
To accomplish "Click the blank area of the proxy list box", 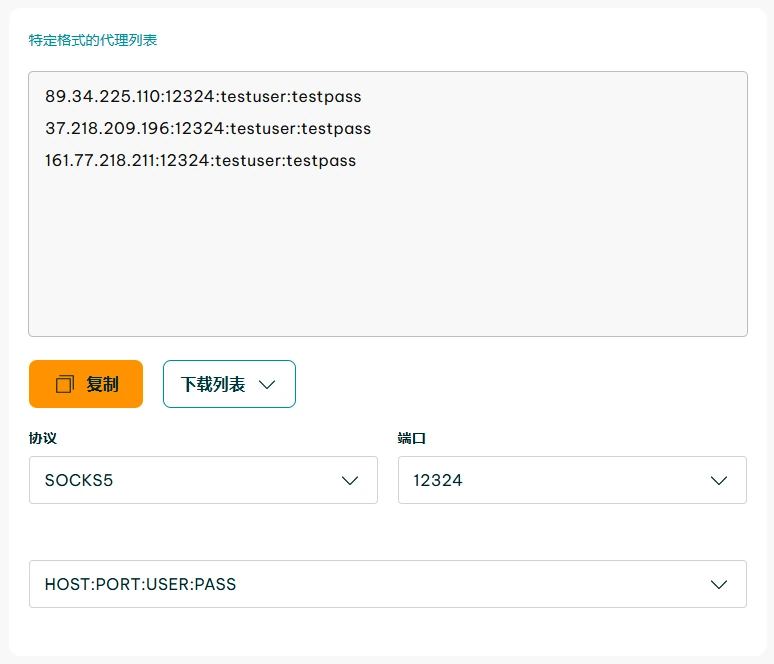I will click(388, 260).
